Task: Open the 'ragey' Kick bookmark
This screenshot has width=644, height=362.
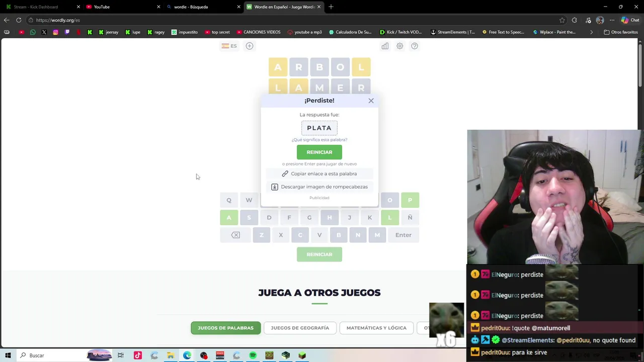Action: click(x=156, y=32)
